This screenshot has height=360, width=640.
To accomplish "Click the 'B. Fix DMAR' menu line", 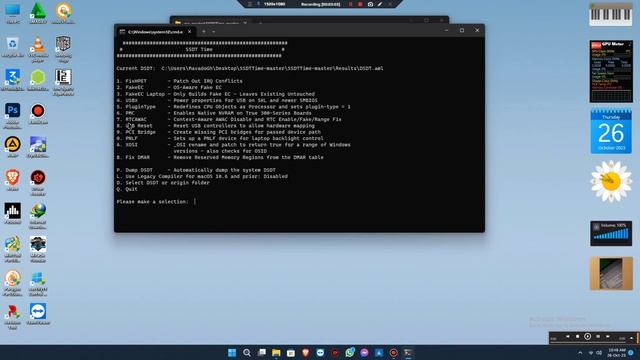I will tap(220, 157).
